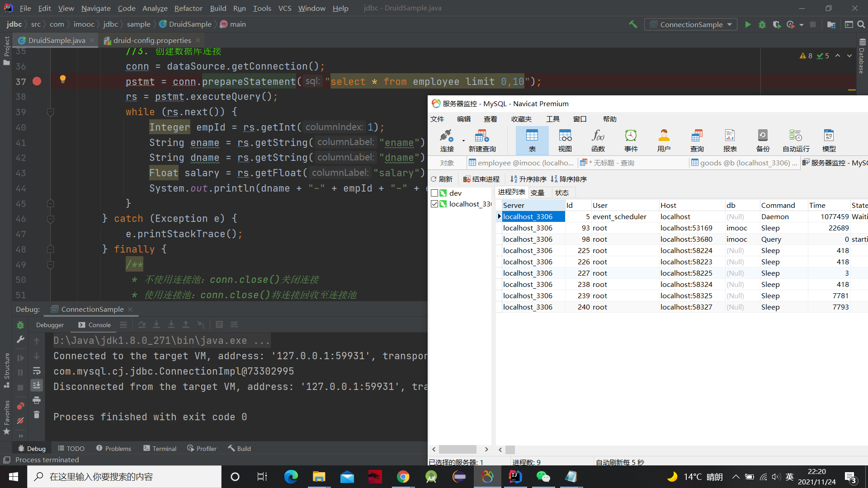Open the dropdown arrow beside Navicat 连接
The image size is (868, 488).
click(463, 141)
